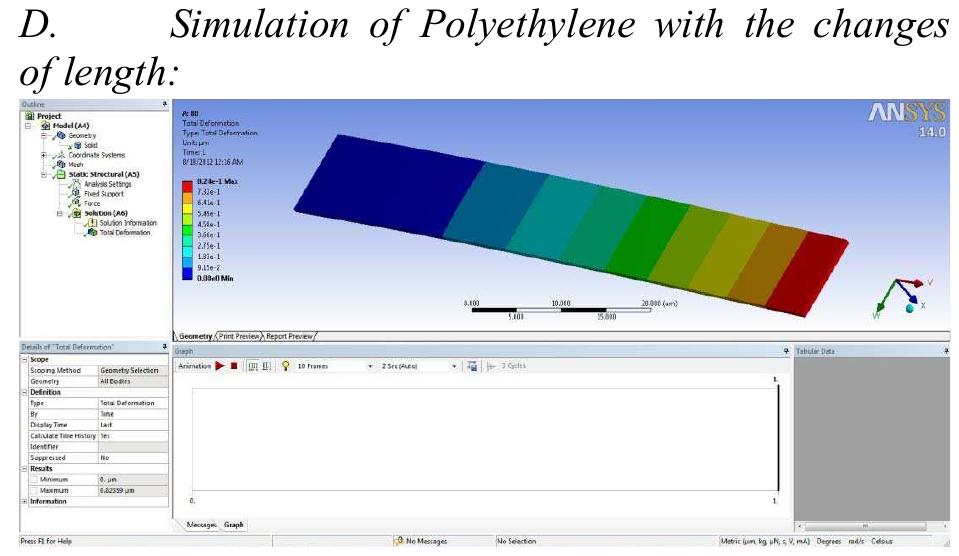Viewport: 959px width, 556px height.
Task: Select the Geometry node icon
Action: 61,135
